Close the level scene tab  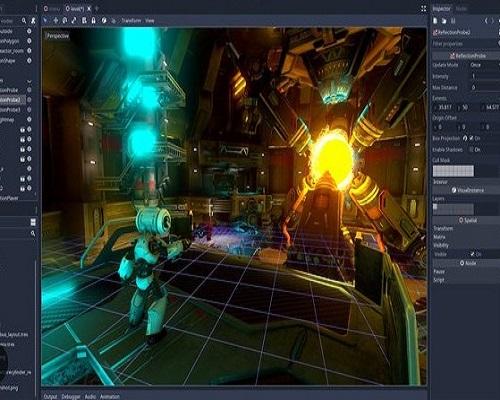(x=89, y=9)
